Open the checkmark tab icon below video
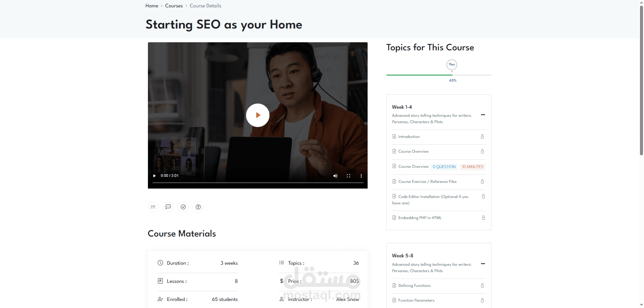The image size is (644, 308). (183, 207)
